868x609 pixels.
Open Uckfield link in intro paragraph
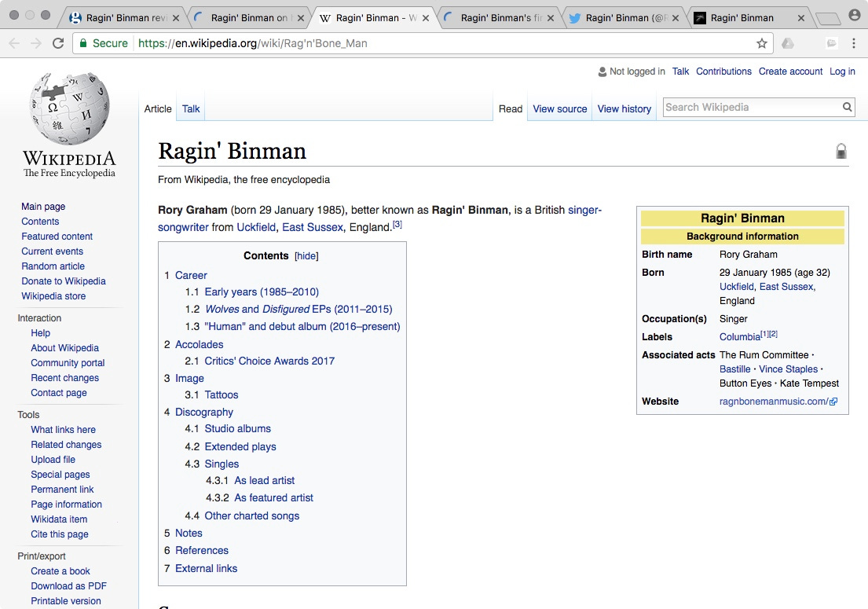(x=256, y=227)
